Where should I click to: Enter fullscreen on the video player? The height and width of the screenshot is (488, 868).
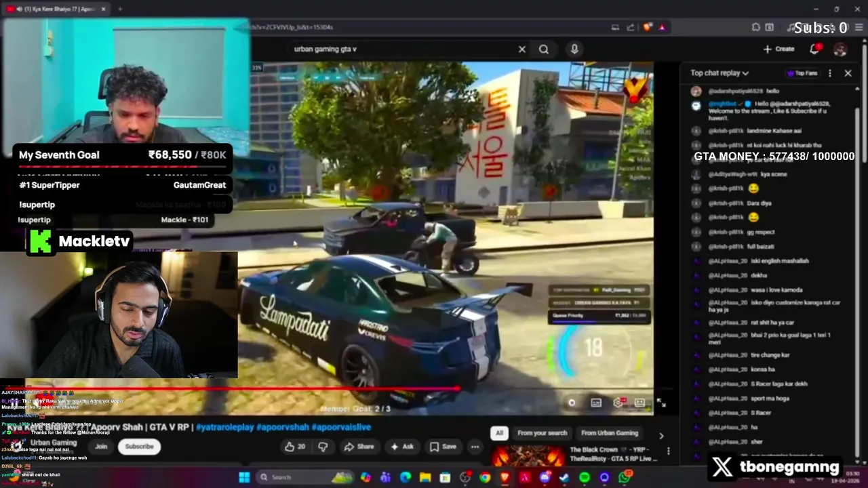tap(661, 403)
